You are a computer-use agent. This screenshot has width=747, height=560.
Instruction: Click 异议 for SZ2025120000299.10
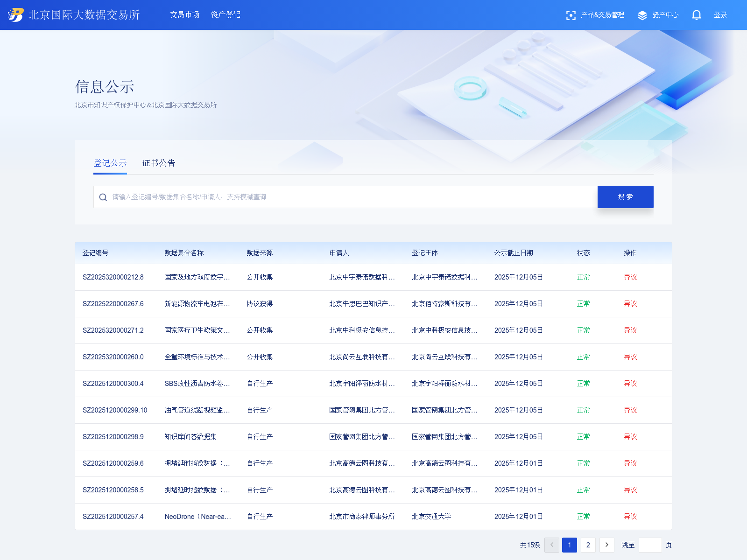click(630, 410)
